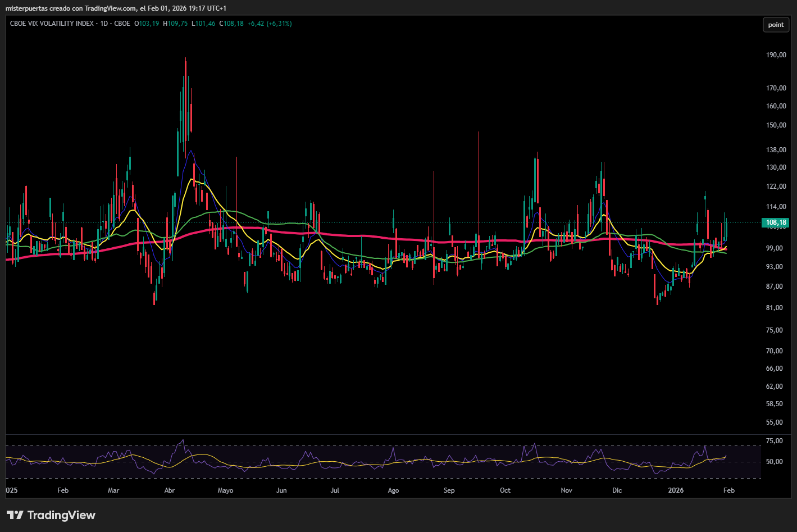The height and width of the screenshot is (532, 797).
Task: Click the 150,00 price axis label
Action: pyautogui.click(x=776, y=125)
